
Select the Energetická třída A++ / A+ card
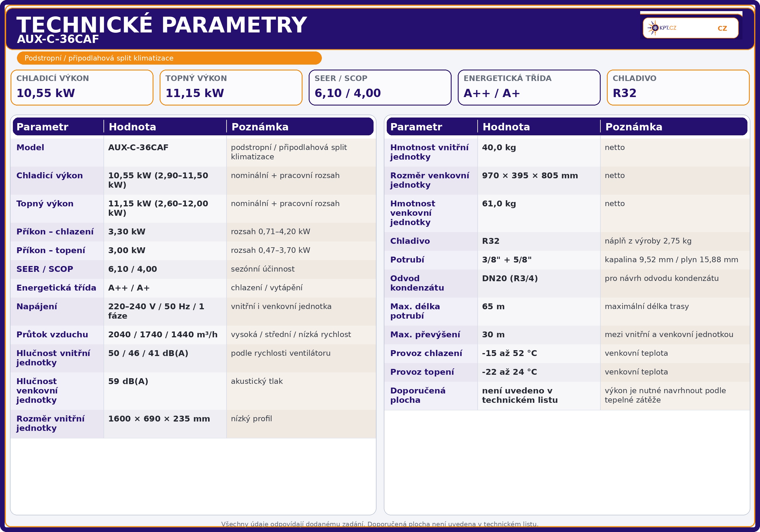coord(528,87)
